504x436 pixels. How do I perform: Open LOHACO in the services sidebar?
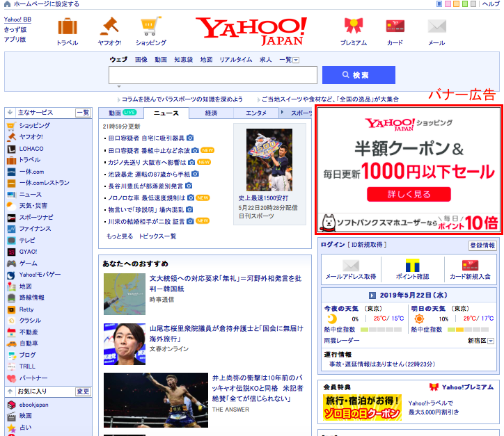(31, 149)
